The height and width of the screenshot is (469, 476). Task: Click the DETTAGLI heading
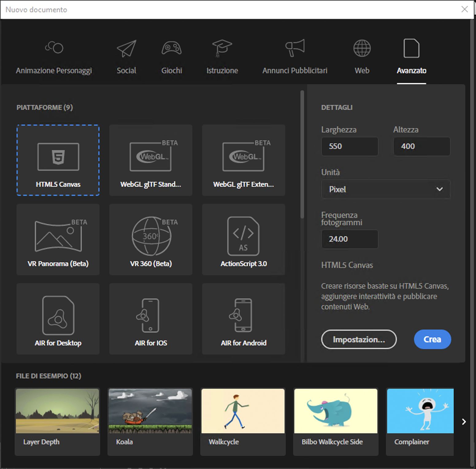click(337, 108)
